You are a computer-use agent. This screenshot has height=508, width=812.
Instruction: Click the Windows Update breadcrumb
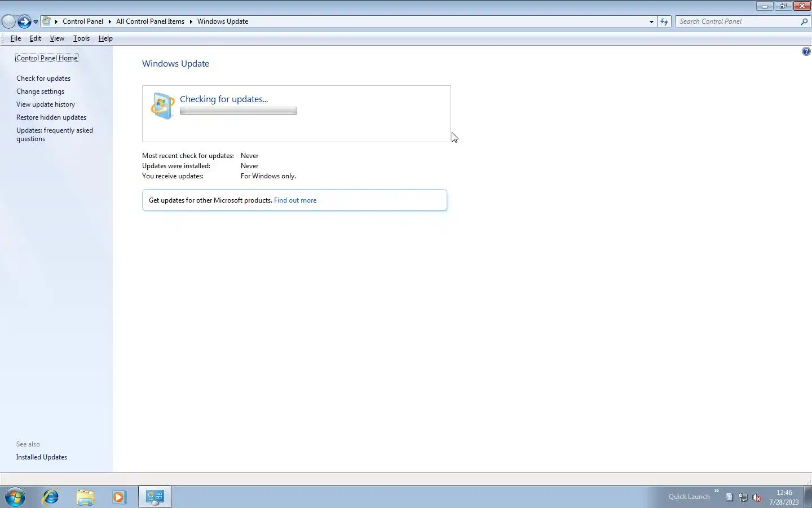point(223,21)
